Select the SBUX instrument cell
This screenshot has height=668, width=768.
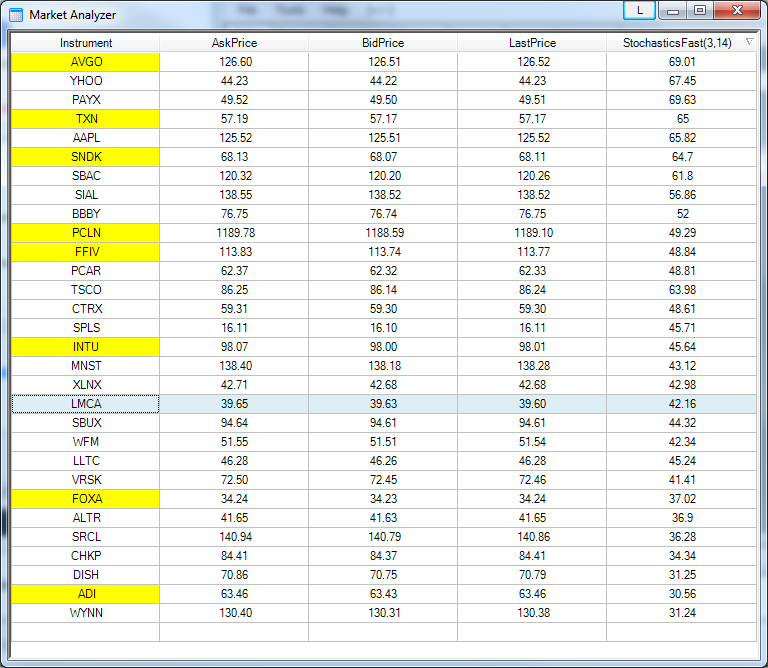(86, 423)
